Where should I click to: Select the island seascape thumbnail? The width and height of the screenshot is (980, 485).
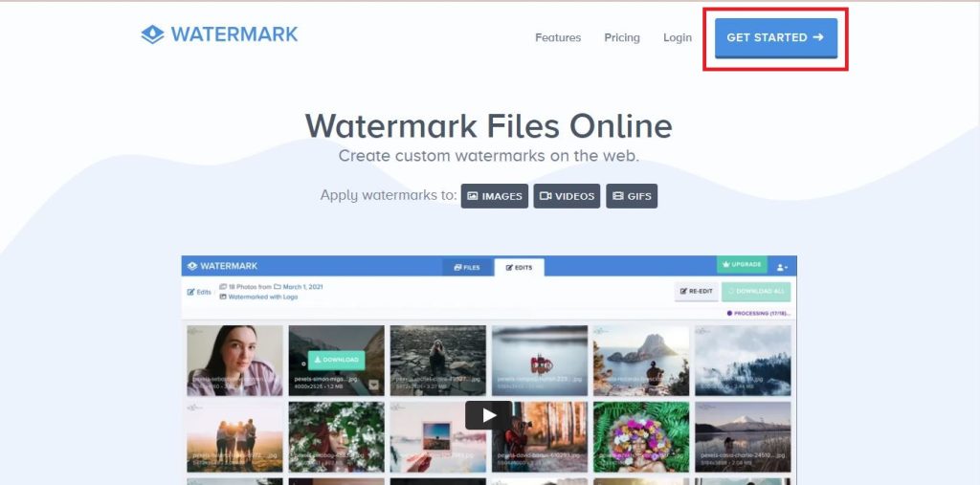640,360
